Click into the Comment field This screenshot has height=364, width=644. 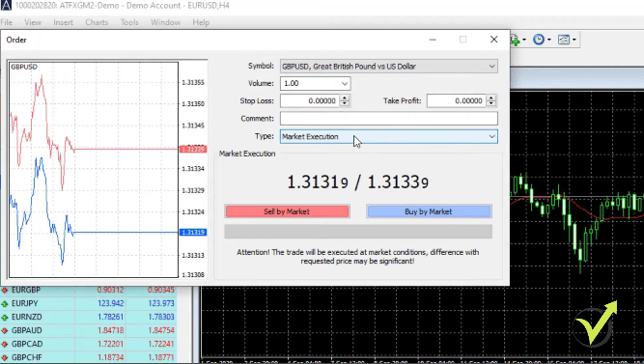point(389,119)
